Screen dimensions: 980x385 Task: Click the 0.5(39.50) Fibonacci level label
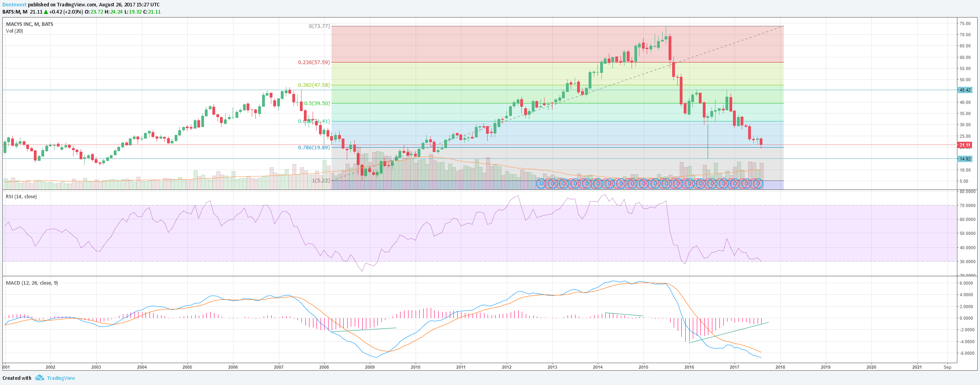[317, 104]
